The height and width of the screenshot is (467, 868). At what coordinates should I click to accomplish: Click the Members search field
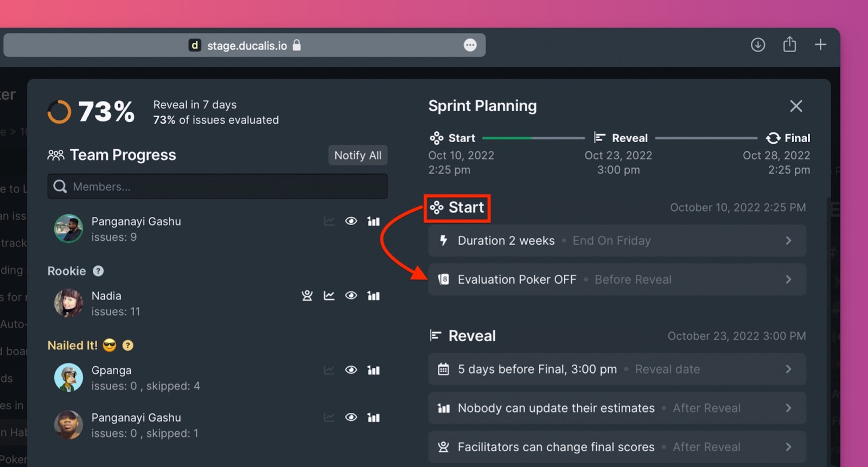pyautogui.click(x=217, y=187)
